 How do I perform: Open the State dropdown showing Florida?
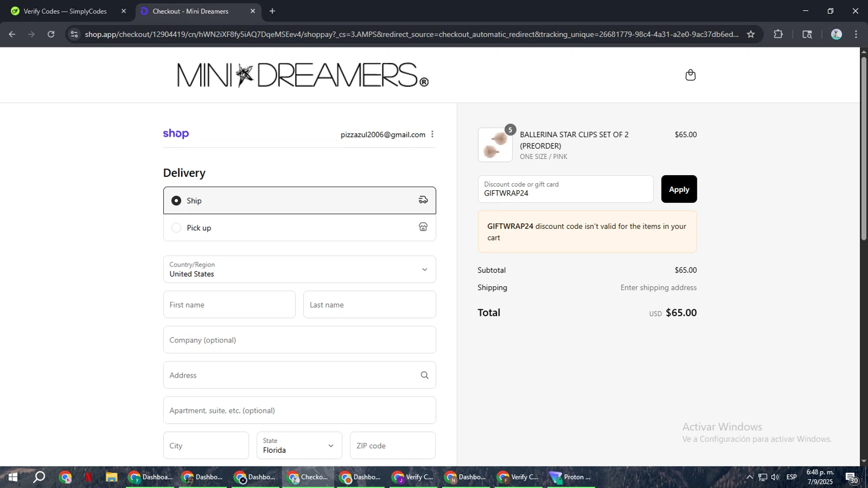click(299, 445)
